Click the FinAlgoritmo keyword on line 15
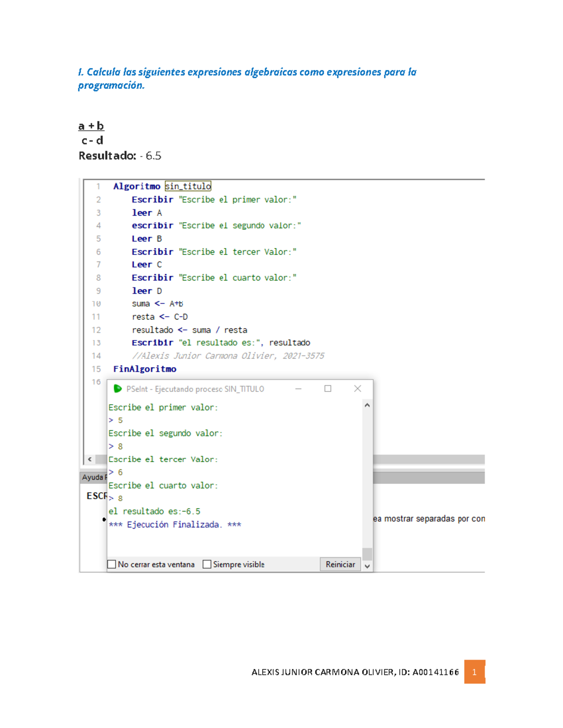The height and width of the screenshot is (728, 563). [145, 369]
